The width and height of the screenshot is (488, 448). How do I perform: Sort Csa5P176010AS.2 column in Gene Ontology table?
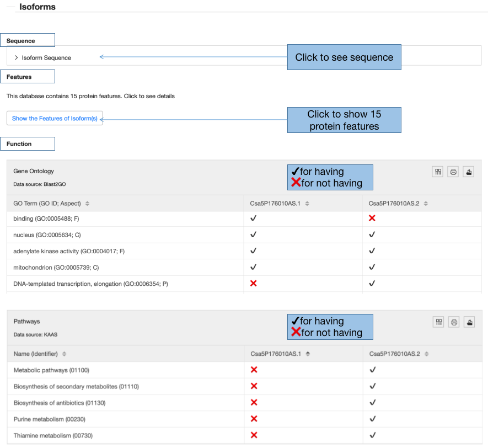[x=426, y=203]
